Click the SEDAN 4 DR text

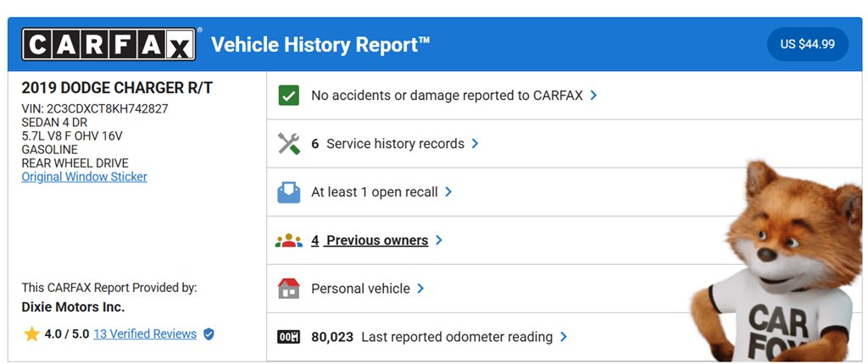click(x=54, y=122)
